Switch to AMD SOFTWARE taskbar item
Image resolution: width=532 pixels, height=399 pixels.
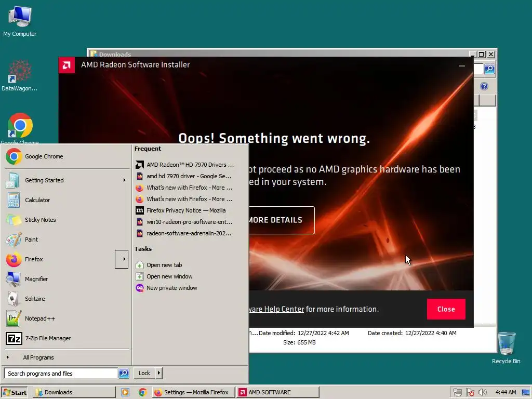[x=278, y=393]
